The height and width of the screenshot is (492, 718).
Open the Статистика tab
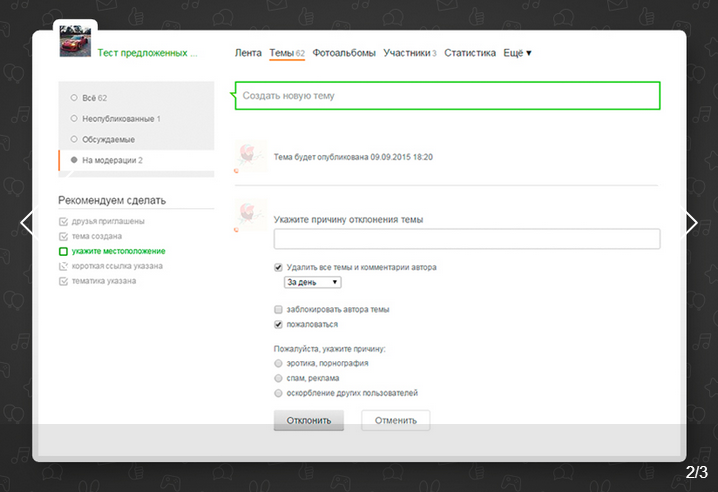point(470,53)
